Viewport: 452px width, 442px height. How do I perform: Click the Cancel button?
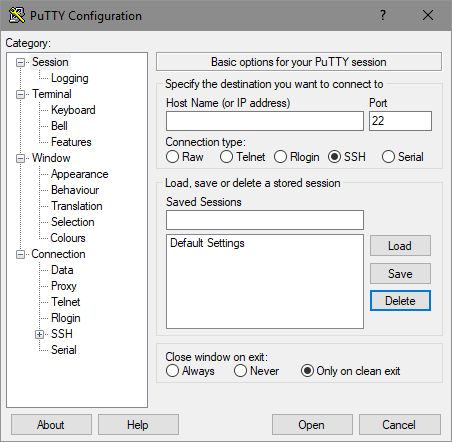pyautogui.click(x=399, y=425)
